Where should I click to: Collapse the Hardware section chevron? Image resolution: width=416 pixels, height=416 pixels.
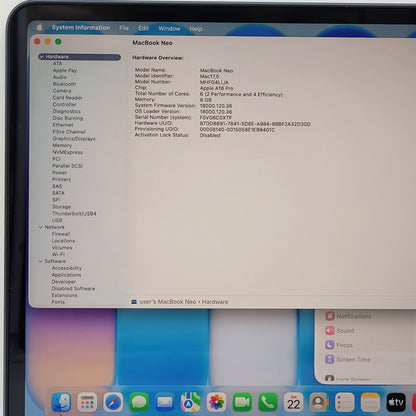point(42,57)
